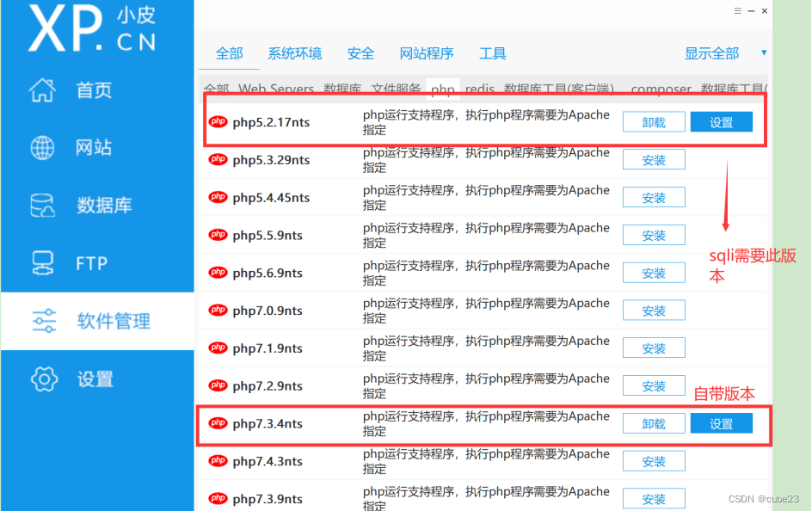Viewport: 812px width, 511px height.
Task: Click the 数据库 database icon
Action: click(42, 206)
